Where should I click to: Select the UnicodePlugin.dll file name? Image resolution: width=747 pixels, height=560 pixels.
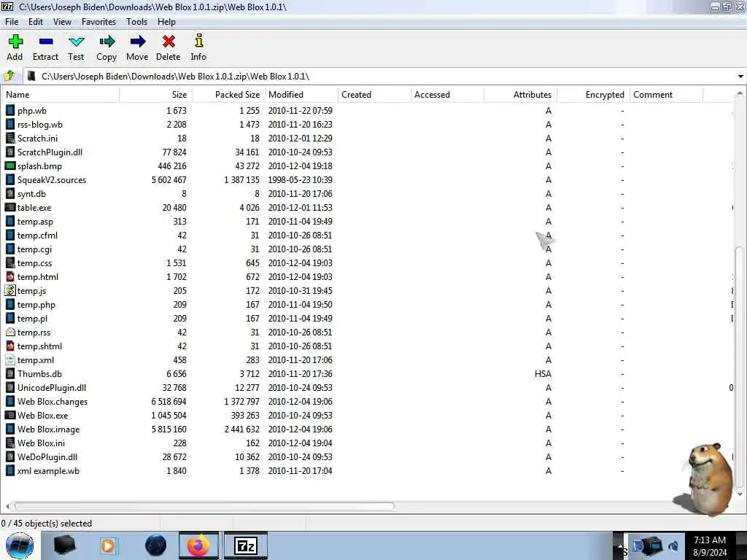(52, 388)
